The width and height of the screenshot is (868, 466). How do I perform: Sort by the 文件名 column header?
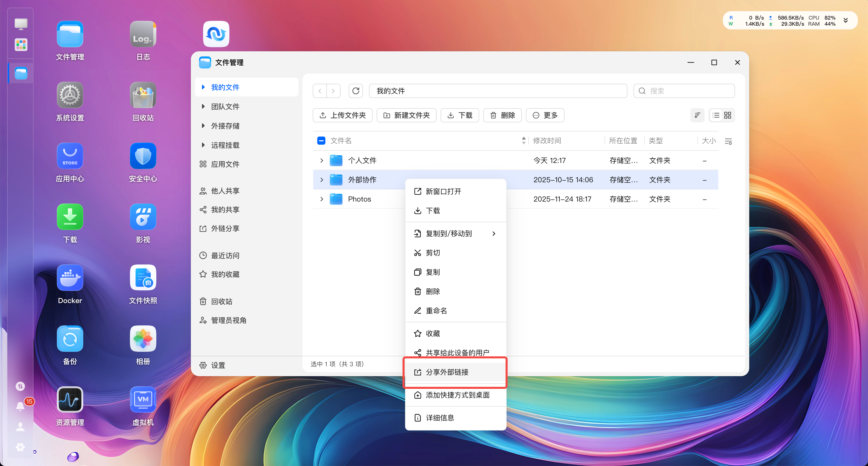(x=341, y=141)
